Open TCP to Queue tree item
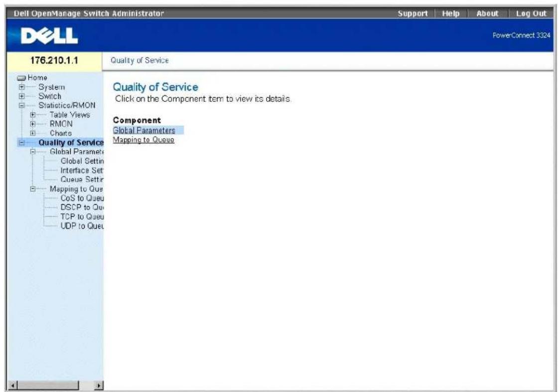This screenshot has height=392, width=558. [x=82, y=217]
